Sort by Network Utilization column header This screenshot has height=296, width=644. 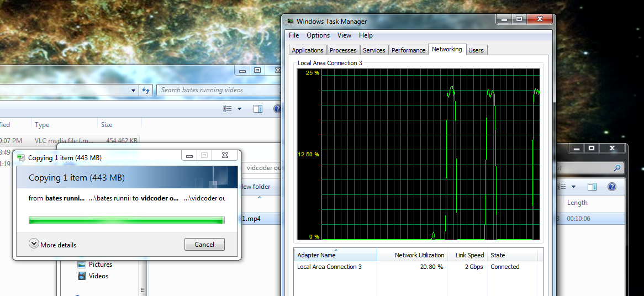(x=413, y=255)
